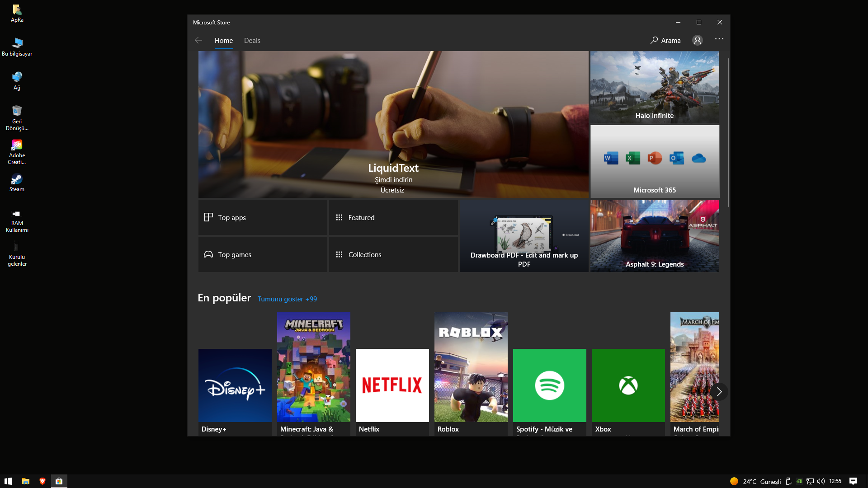868x488 pixels.
Task: Click the Microsoft Store window title text
Action: point(211,22)
